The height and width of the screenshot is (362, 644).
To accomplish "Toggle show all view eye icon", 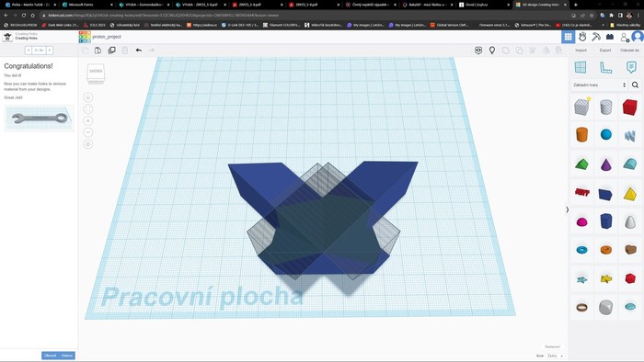I will 478,50.
